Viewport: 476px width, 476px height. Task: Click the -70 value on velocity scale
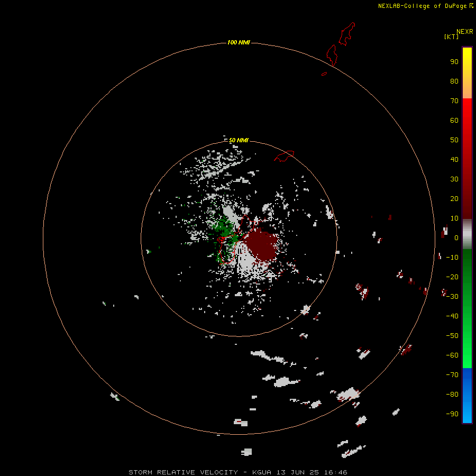pyautogui.click(x=452, y=375)
